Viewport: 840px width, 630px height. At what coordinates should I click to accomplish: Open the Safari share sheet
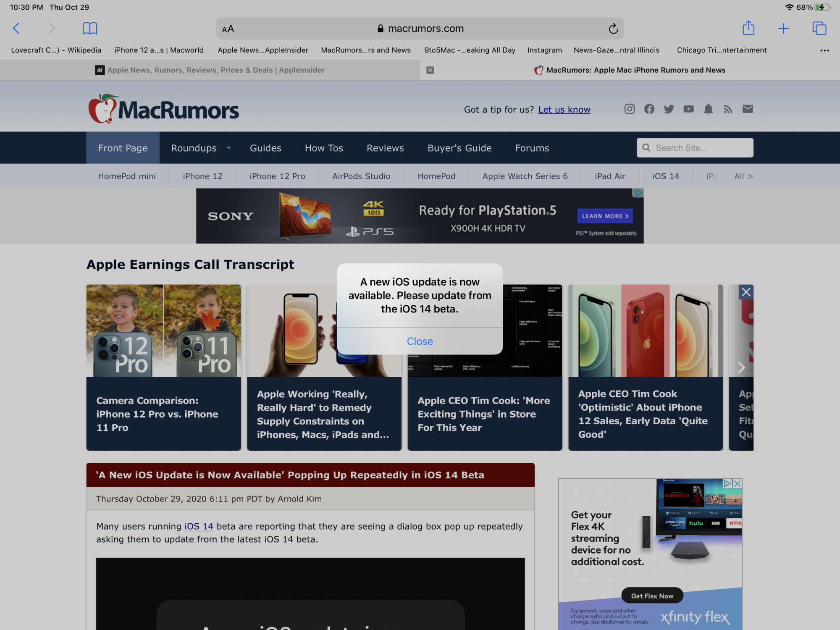click(x=748, y=28)
